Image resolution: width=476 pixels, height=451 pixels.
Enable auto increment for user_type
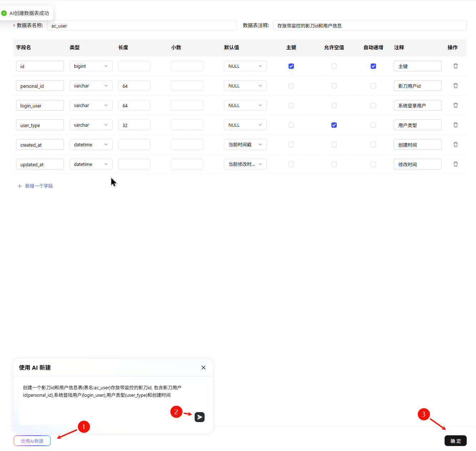(x=373, y=125)
